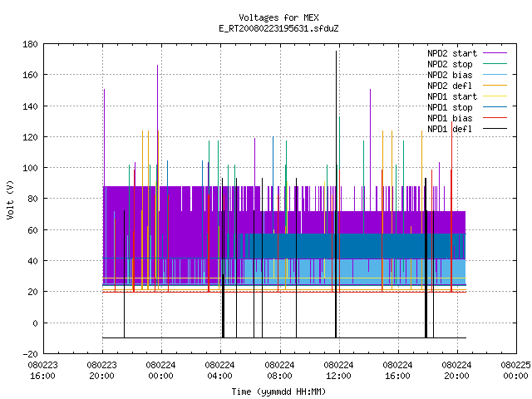Click the red NPD1 bias legend line sample
This screenshot has height=399, width=532.
(495, 118)
